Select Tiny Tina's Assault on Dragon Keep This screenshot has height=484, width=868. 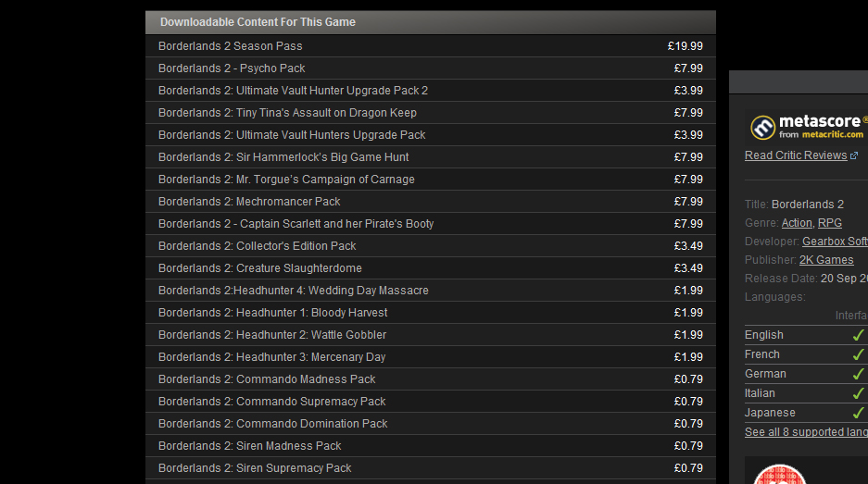287,113
